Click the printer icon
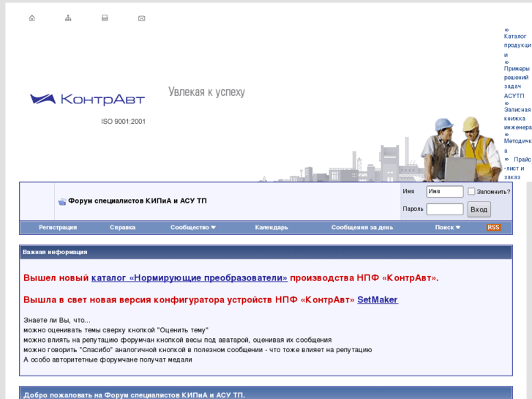Image resolution: width=532 pixels, height=399 pixels. tap(105, 18)
